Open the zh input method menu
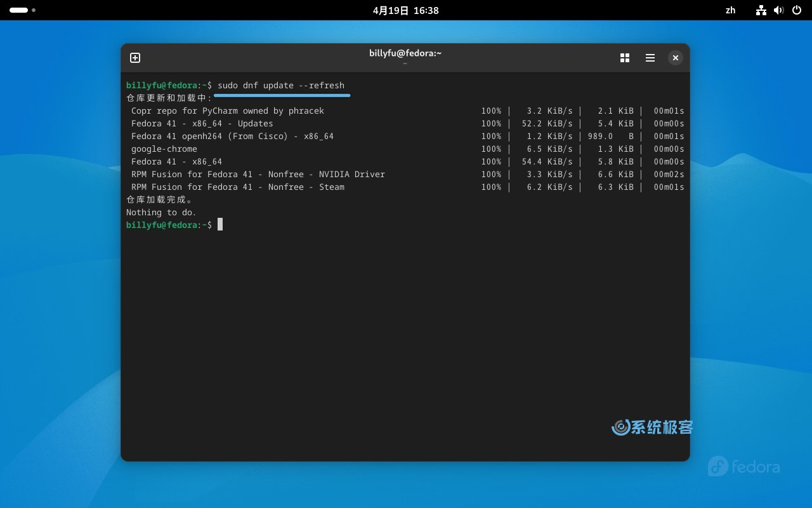The image size is (812, 508). (x=731, y=10)
